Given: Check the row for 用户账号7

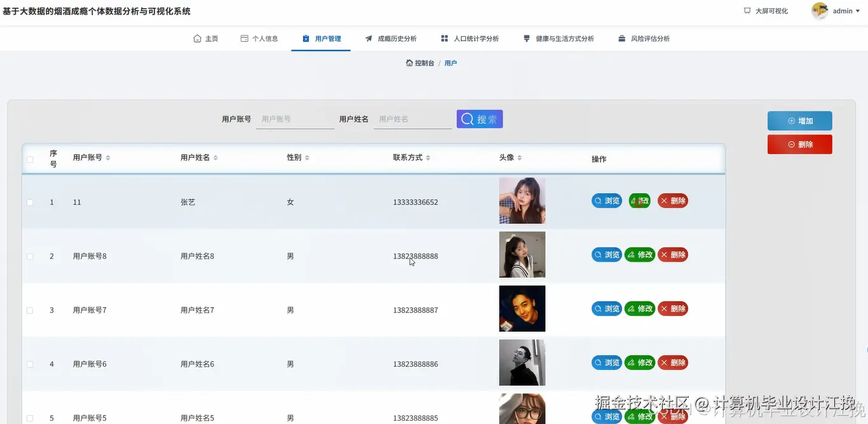Looking at the screenshot, I should tap(30, 310).
